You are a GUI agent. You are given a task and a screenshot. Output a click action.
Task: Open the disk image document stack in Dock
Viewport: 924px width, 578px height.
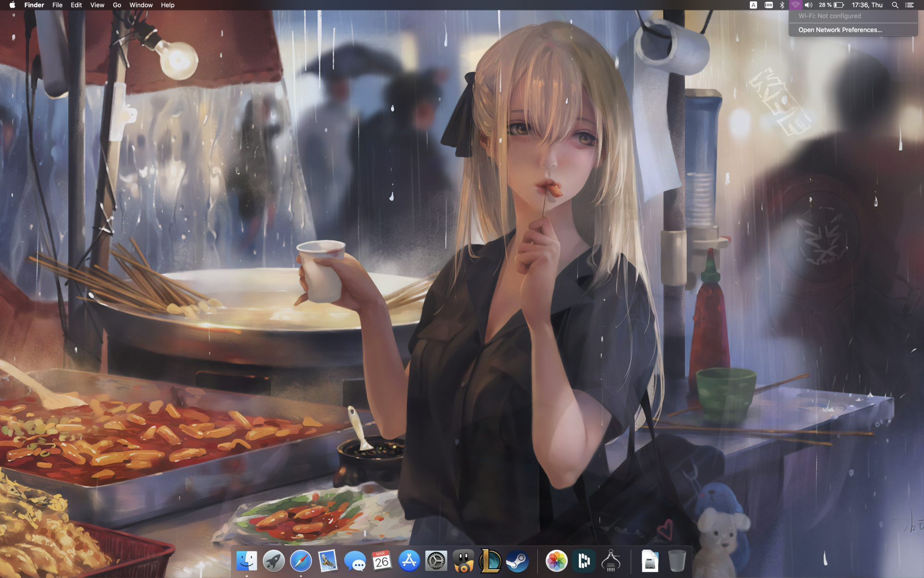(650, 561)
